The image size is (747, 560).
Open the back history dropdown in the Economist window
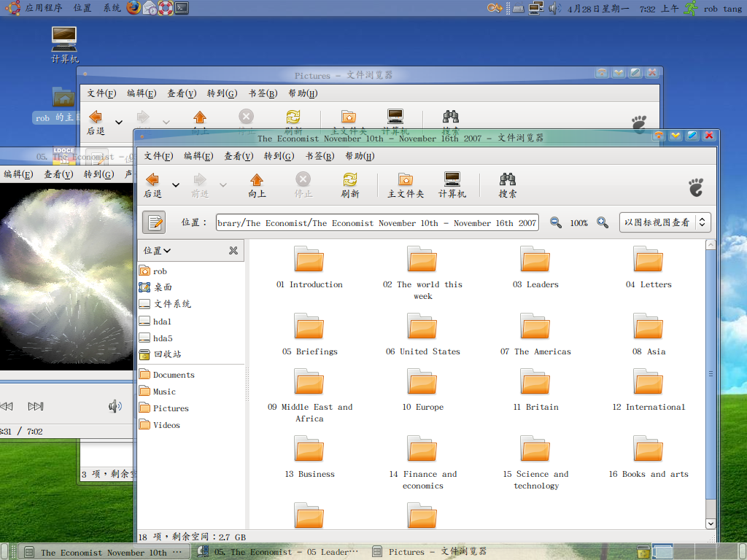coord(176,184)
